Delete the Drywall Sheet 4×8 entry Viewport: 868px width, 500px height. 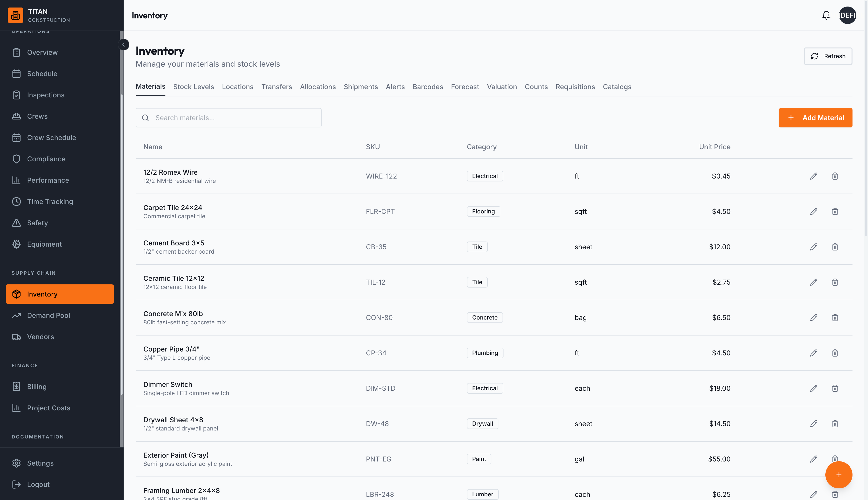point(835,424)
